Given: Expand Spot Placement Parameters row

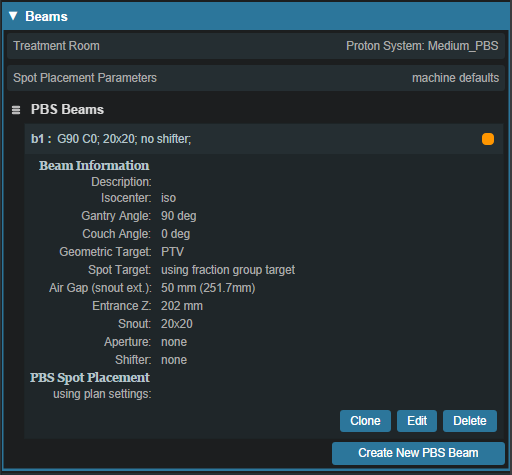Looking at the screenshot, I should coord(256,78).
